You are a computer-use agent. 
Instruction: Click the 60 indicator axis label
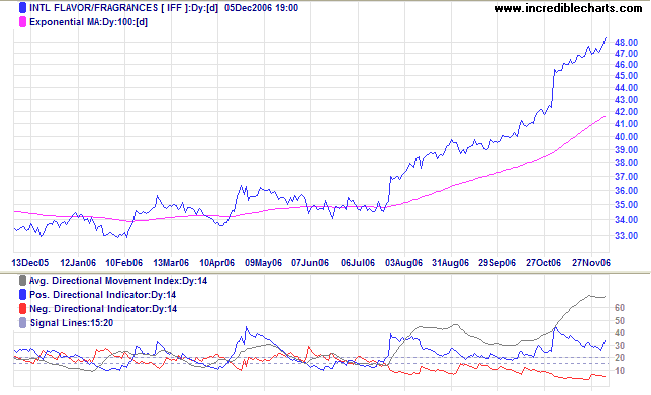point(620,308)
